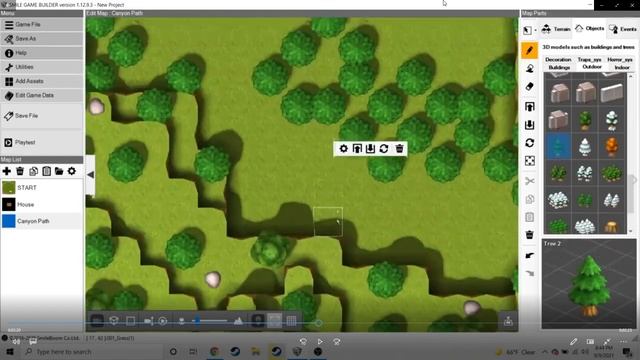This screenshot has height=360, width=640.
Task: Choose the stamp fill tool below the pencil
Action: (x=529, y=69)
